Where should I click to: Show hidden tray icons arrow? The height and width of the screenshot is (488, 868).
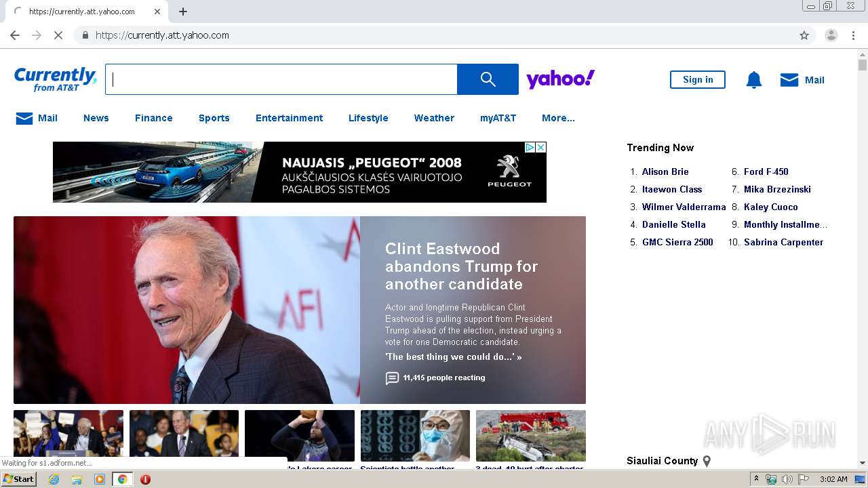pos(756,479)
